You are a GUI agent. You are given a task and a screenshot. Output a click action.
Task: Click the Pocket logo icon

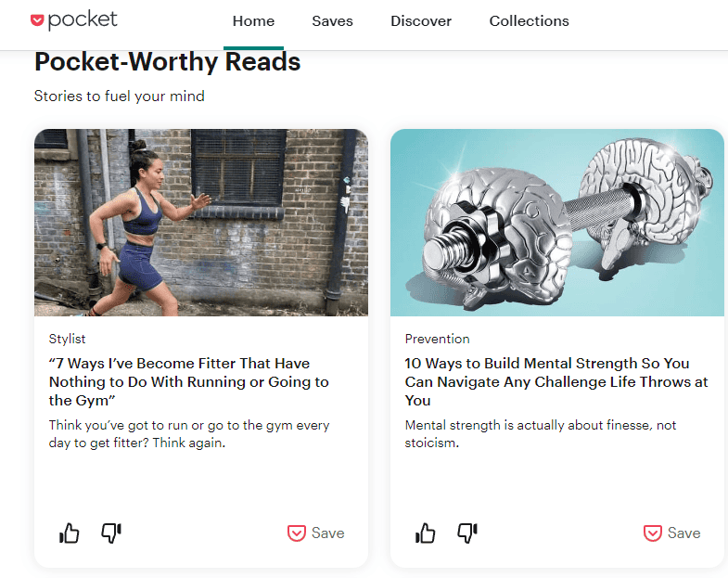pos(37,20)
